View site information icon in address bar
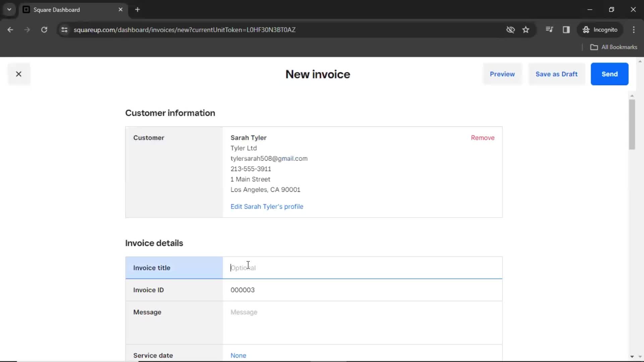Screen dimensions: 644x362 tap(64, 30)
